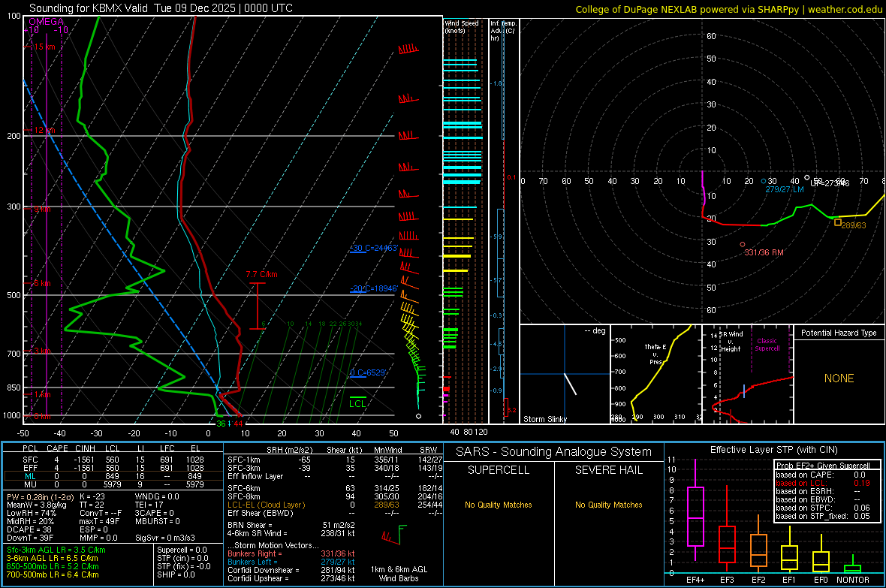Click the SHIP = 0.0 value
Viewport: 886px width, 588px height.
[176, 574]
